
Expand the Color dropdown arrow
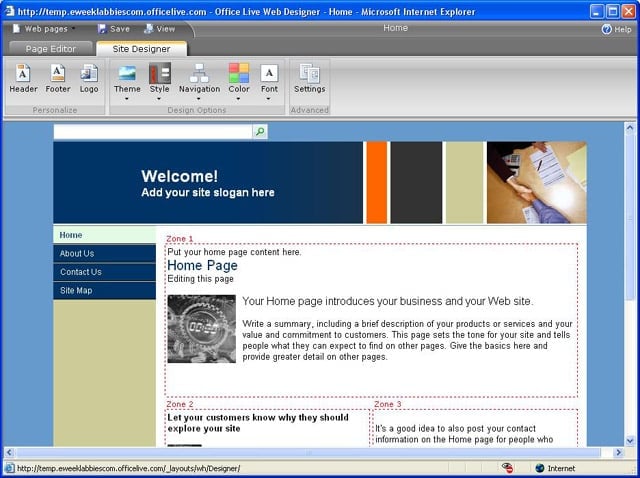click(238, 99)
